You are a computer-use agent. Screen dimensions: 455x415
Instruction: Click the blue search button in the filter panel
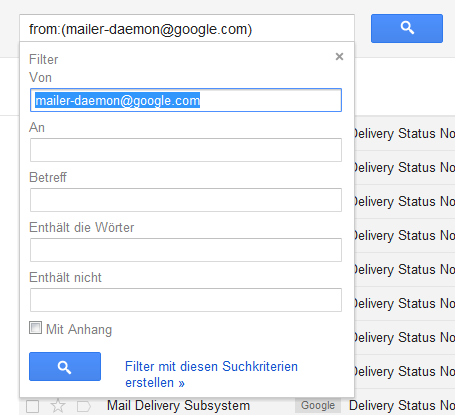pos(65,367)
